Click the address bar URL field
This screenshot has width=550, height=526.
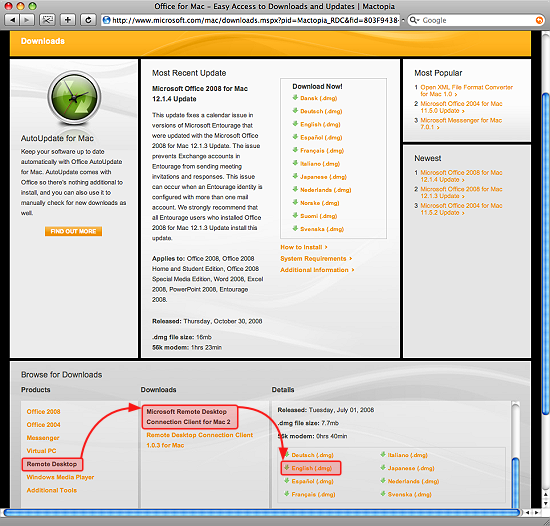251,20
